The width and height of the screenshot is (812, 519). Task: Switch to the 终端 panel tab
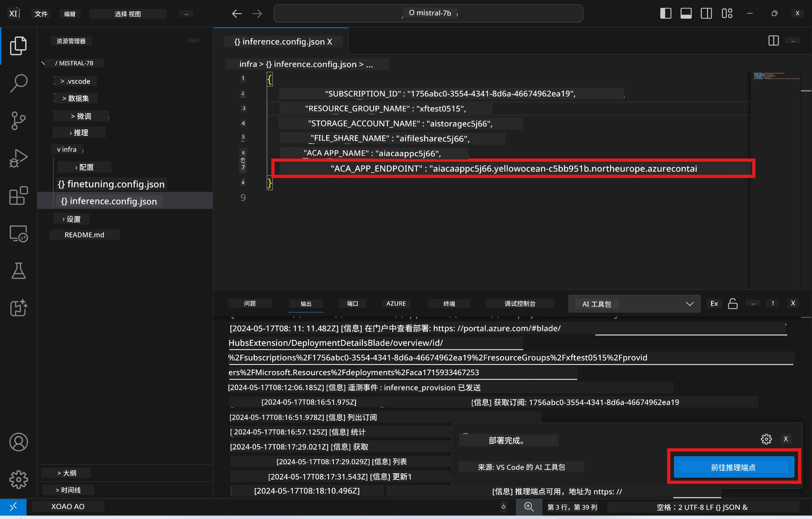tap(449, 304)
